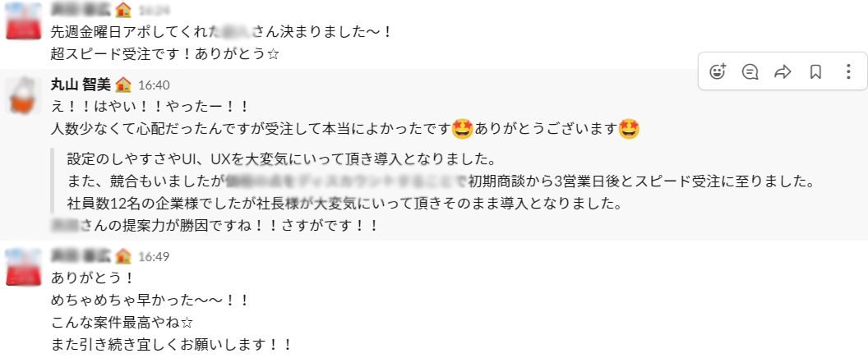This screenshot has width=868, height=358.
Task: Click the 16:49 timestamp link
Action: pyautogui.click(x=154, y=257)
